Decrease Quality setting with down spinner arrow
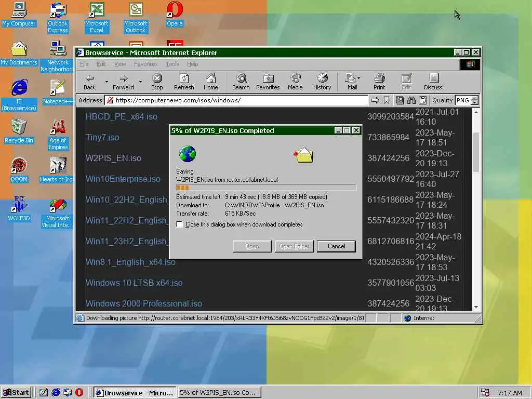532x399 pixels. 475,102
